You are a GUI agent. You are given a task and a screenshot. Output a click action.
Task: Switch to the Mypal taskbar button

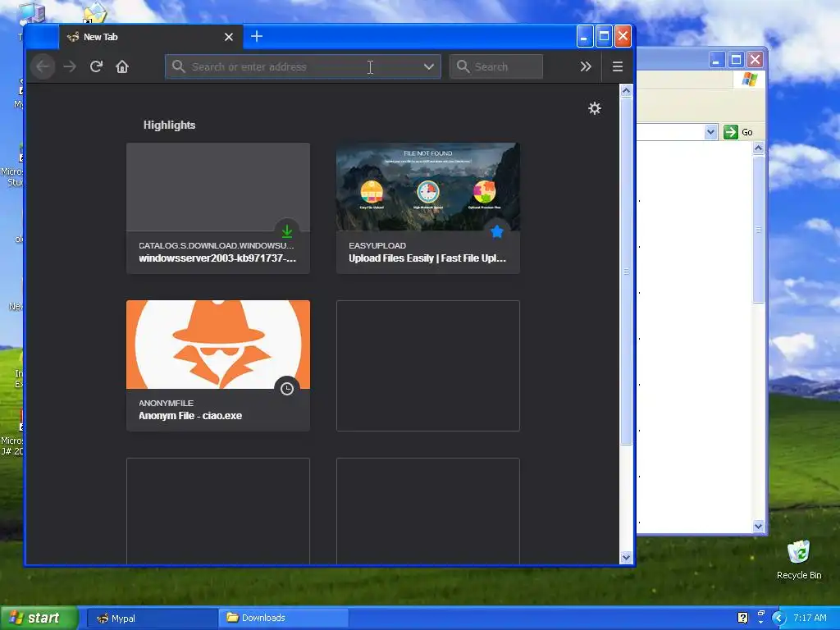tap(152, 619)
